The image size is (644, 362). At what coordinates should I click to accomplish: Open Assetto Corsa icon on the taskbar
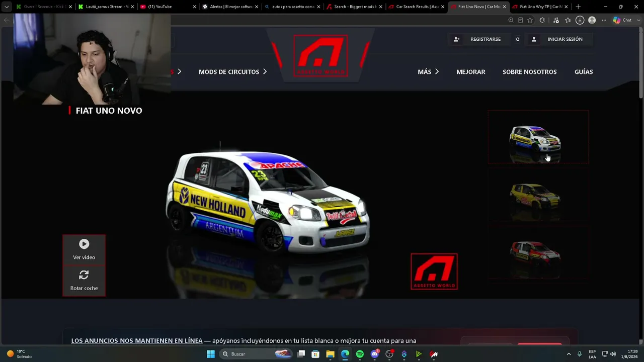(x=434, y=354)
